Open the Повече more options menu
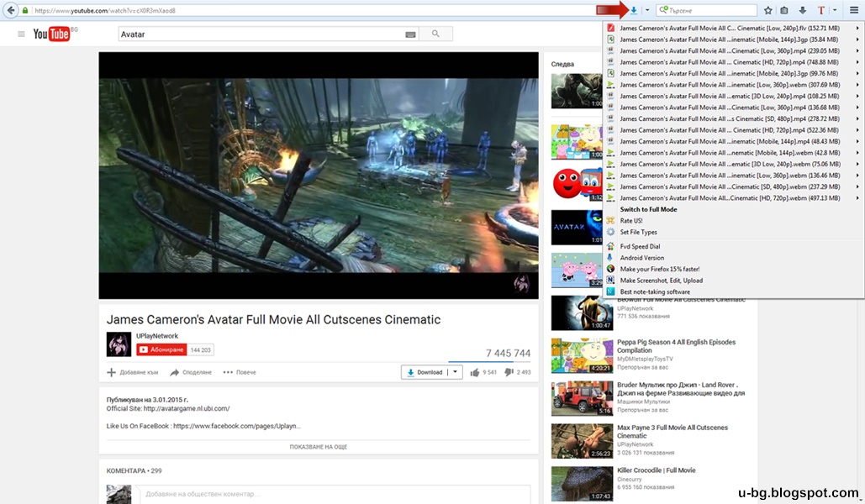This screenshot has width=865, height=504. click(x=240, y=372)
